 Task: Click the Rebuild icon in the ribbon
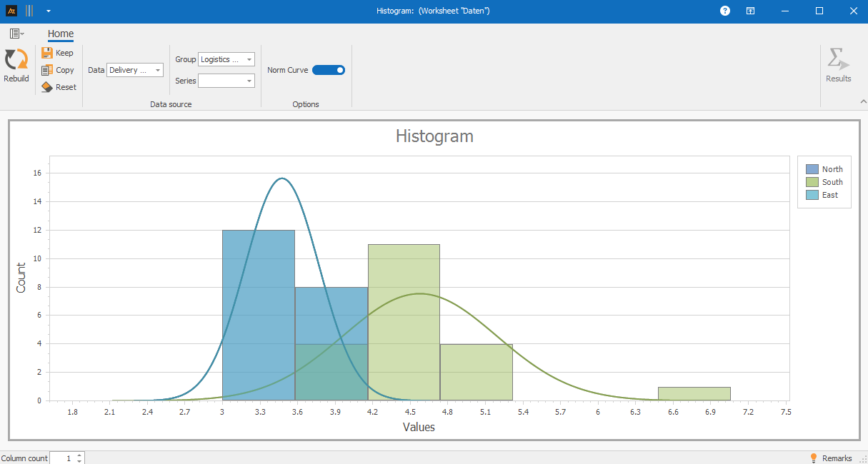tap(16, 60)
